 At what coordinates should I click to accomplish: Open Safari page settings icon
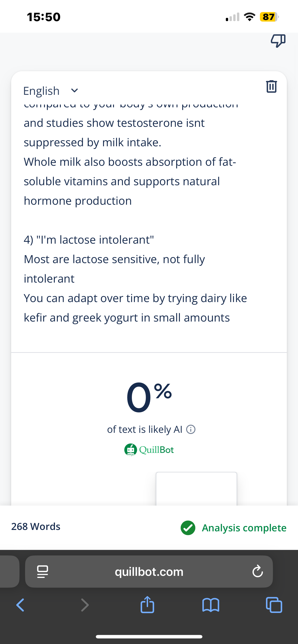point(42,572)
